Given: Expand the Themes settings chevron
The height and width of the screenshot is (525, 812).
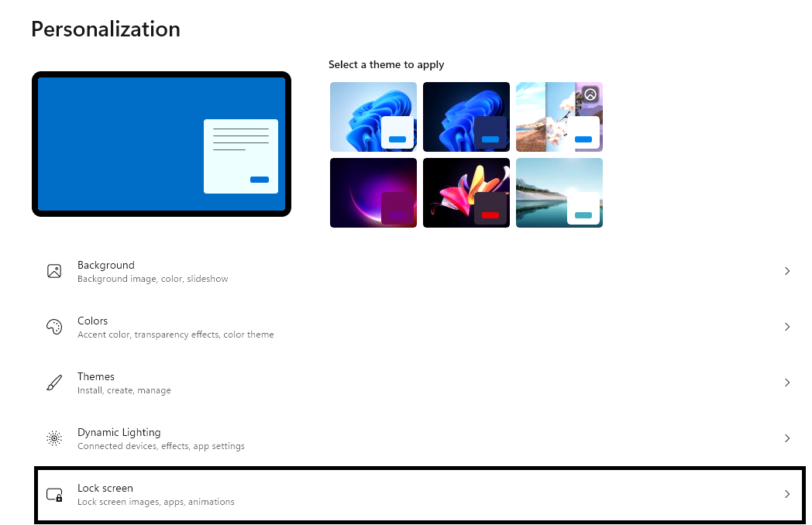Looking at the screenshot, I should (x=786, y=383).
